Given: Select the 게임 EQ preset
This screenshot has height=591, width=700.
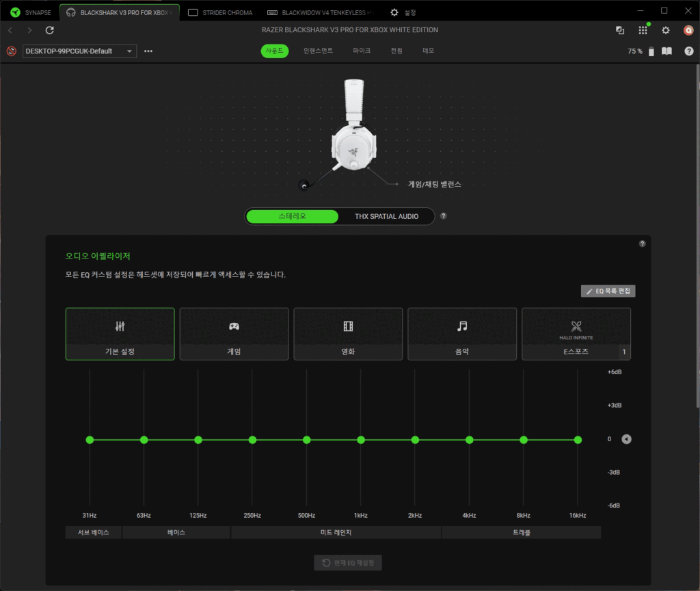Looking at the screenshot, I should [x=234, y=334].
